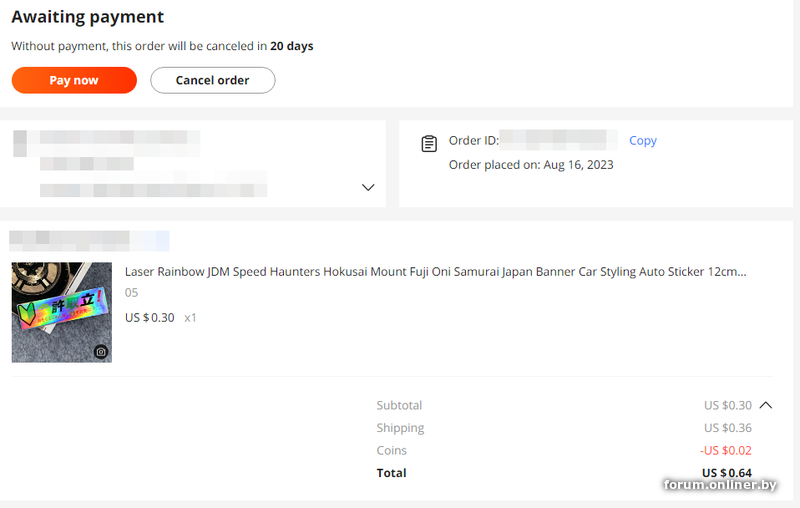Screen dimensions: 800x508
Task: Click the US $0.30 item price
Action: tap(150, 318)
